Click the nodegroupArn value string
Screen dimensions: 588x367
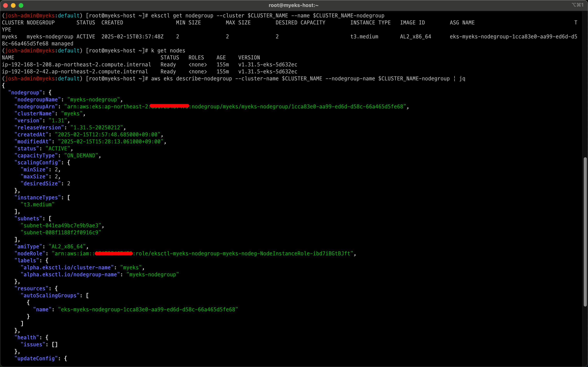(x=235, y=107)
